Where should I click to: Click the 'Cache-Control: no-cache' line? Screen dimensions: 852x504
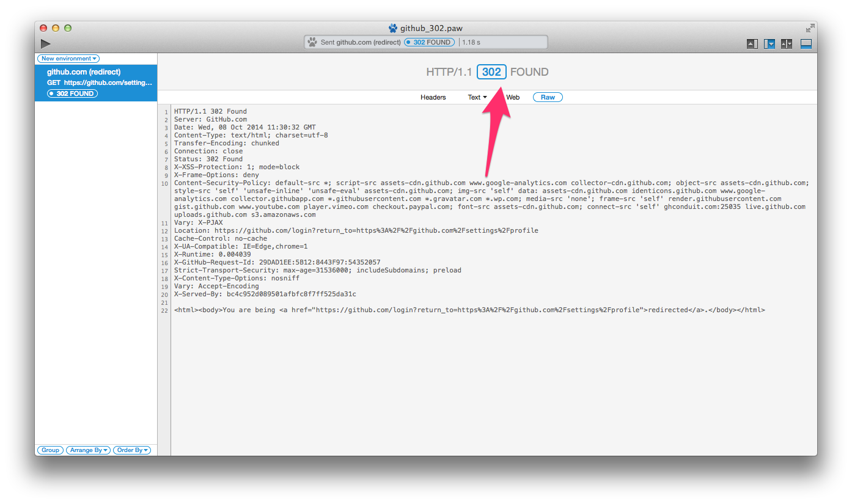point(221,239)
